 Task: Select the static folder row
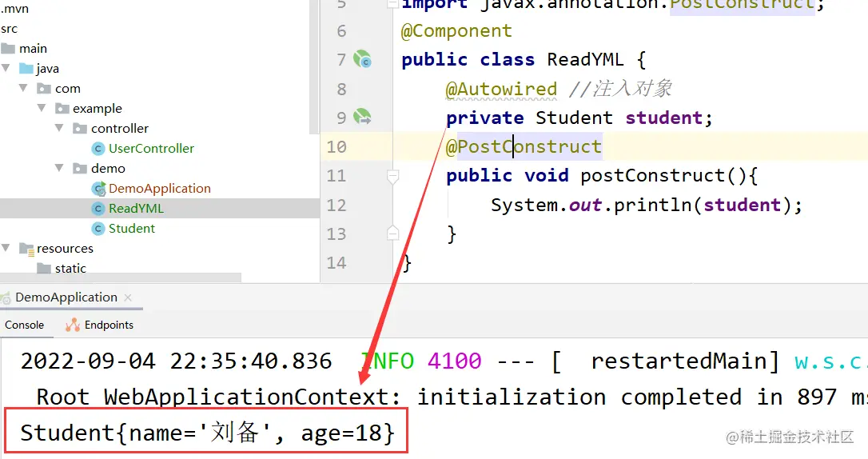click(x=159, y=269)
